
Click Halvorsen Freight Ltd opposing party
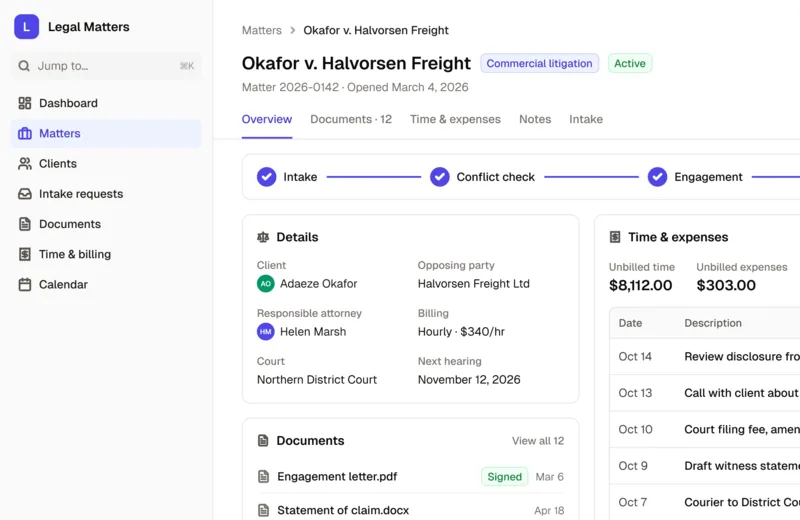click(473, 284)
